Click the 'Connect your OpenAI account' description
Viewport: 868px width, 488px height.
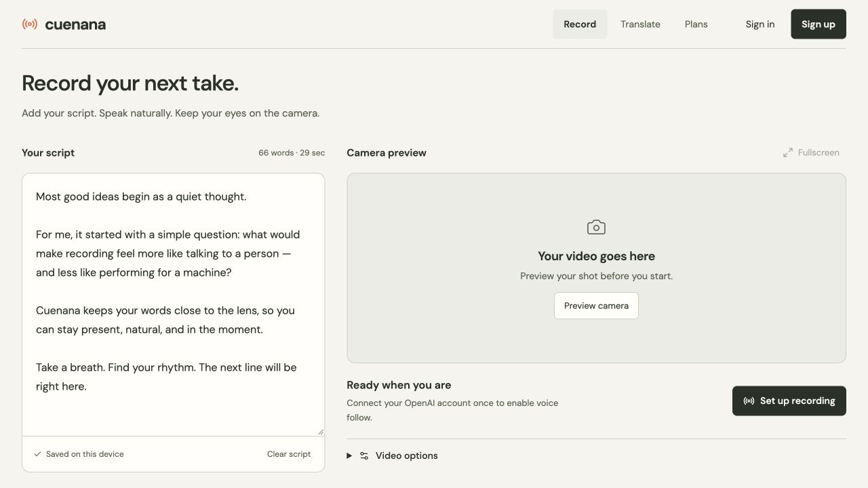point(452,410)
